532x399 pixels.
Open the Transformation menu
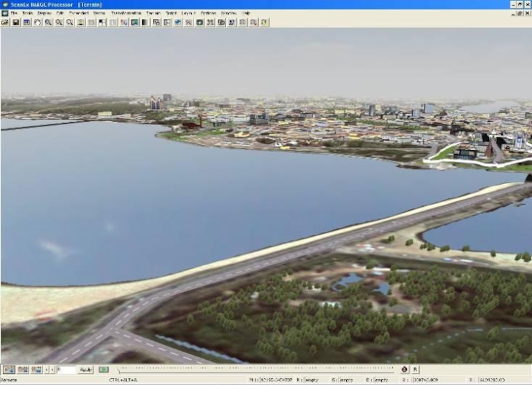point(126,13)
